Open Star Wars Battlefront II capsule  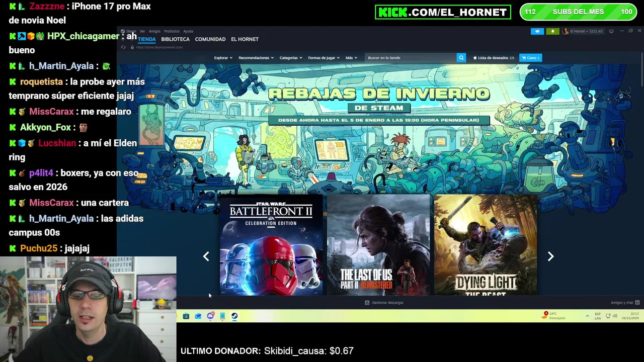(x=271, y=245)
